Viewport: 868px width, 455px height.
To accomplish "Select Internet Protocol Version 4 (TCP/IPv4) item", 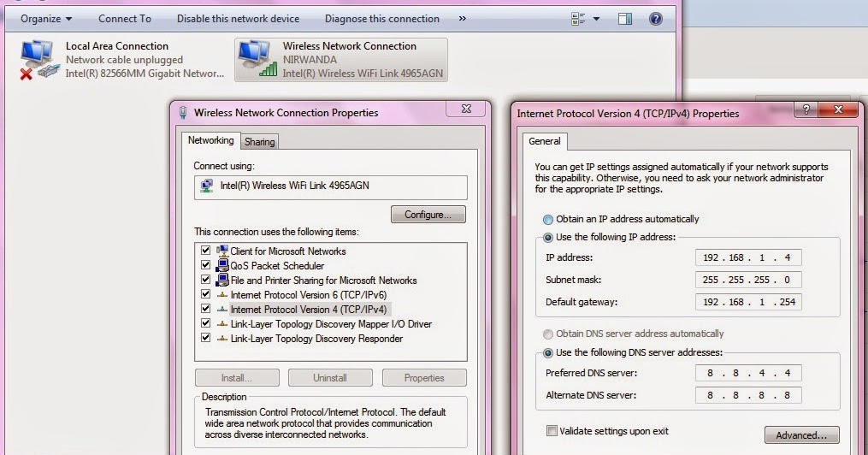I will 309,310.
